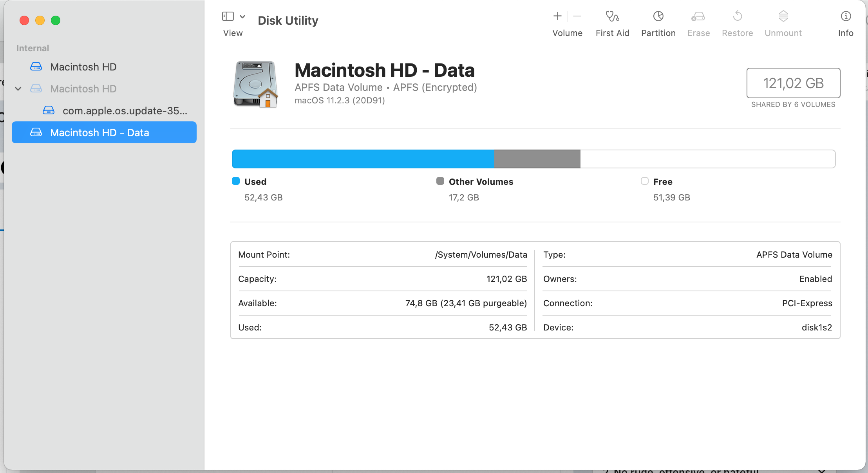Select com.apple.os.update snapshot volume
Screen dimensions: 868x473
point(125,111)
